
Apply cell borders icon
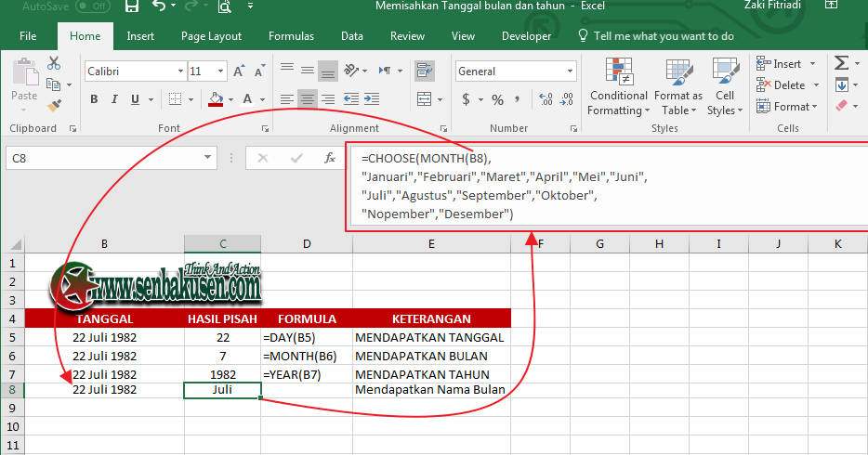pos(175,99)
